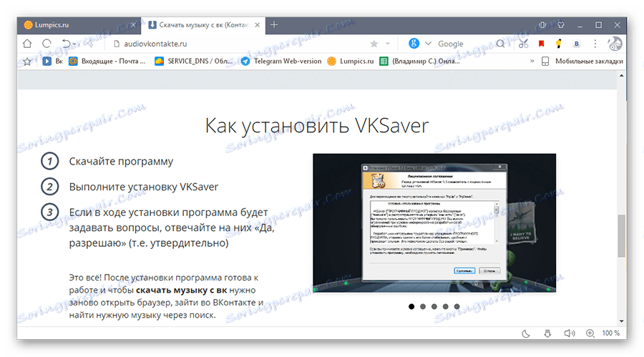
Task: Select the fifth slider dot
Action: click(x=457, y=306)
